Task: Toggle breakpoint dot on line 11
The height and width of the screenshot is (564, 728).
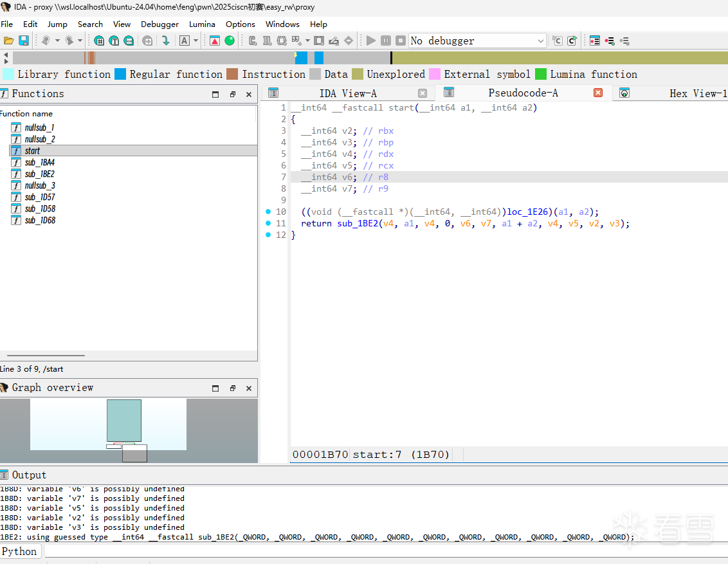Action: (x=268, y=223)
